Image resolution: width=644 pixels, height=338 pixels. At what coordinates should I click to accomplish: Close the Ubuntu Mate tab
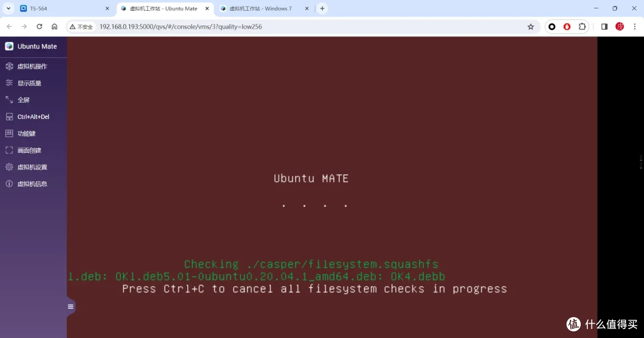click(x=207, y=8)
